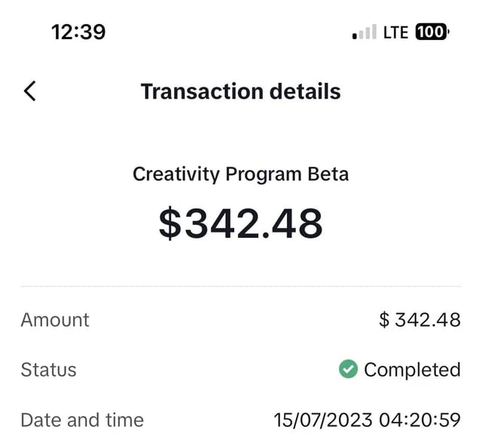
Task: Tap the back arrow chevron
Action: coord(29,92)
